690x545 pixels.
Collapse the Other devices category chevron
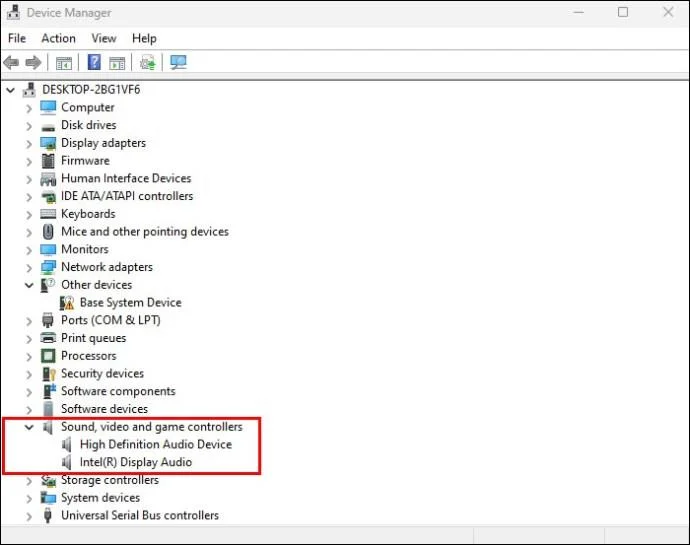coord(29,285)
